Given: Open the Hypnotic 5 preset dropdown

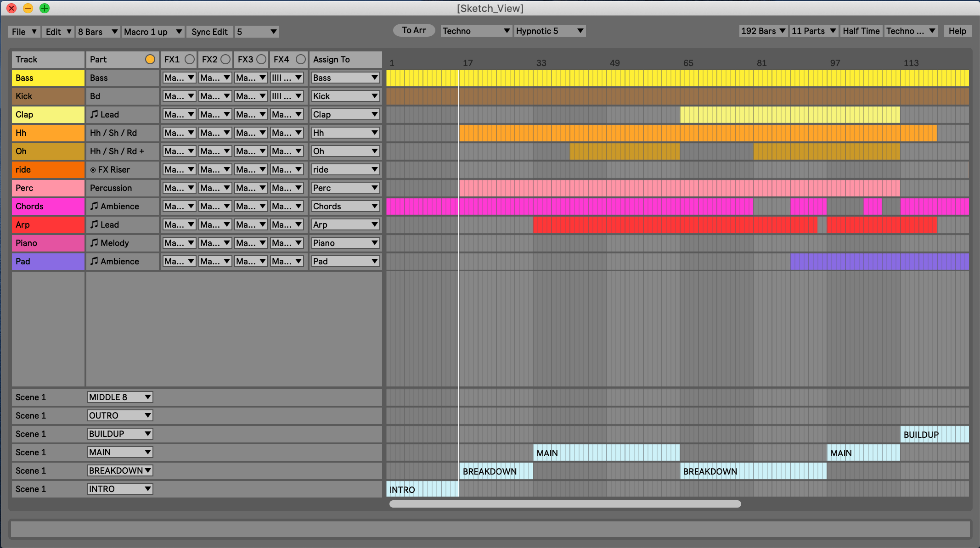Looking at the screenshot, I should tap(550, 31).
